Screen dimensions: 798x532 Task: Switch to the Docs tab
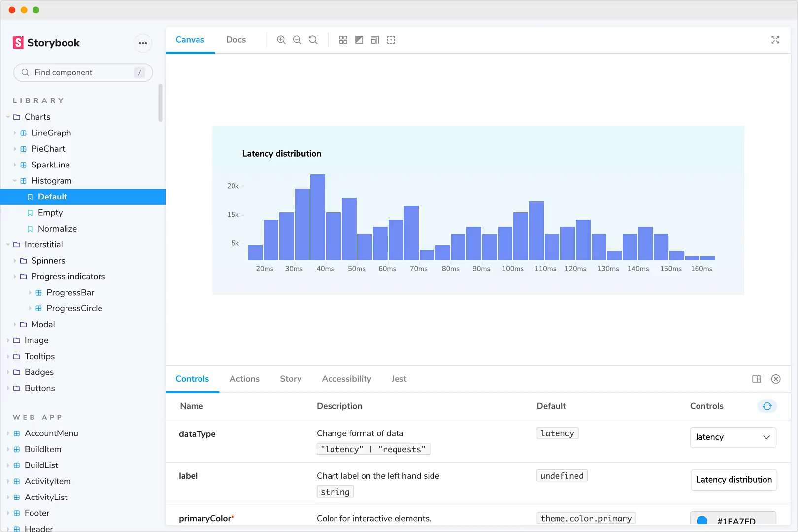click(236, 39)
